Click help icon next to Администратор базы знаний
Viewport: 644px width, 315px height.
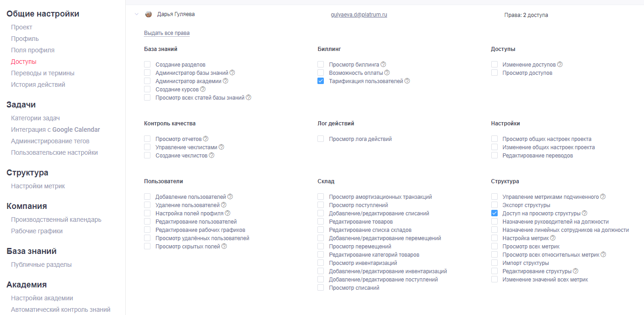(x=233, y=73)
